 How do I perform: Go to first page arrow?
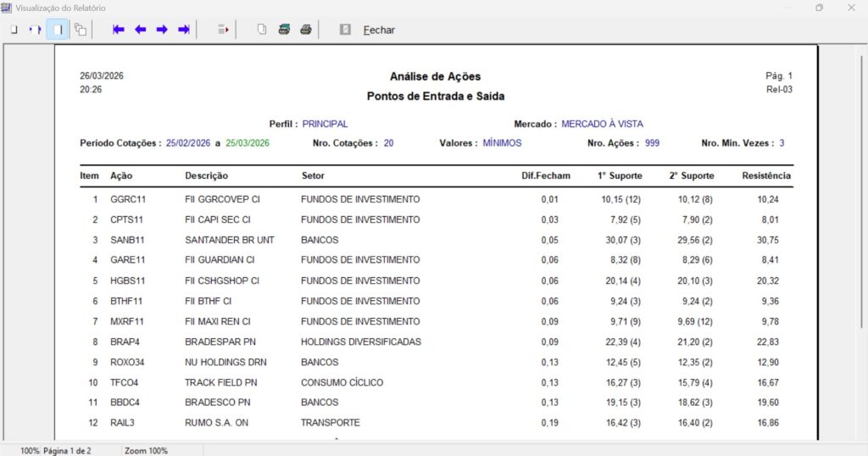[x=119, y=30]
